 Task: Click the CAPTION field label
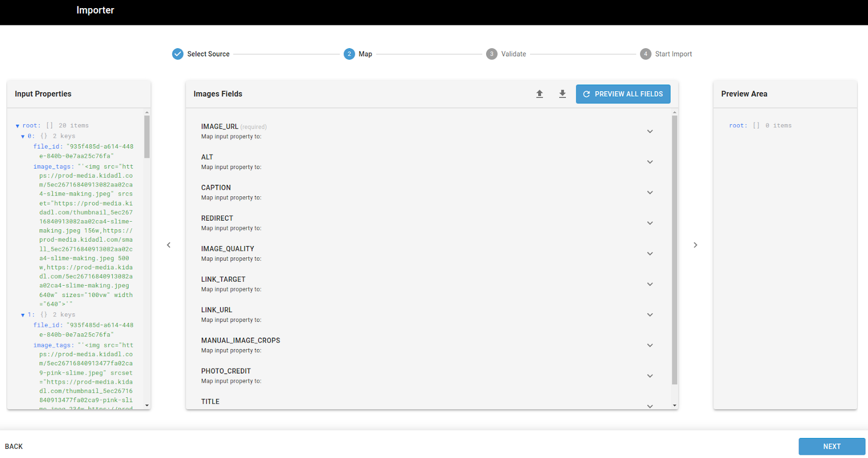coord(216,188)
